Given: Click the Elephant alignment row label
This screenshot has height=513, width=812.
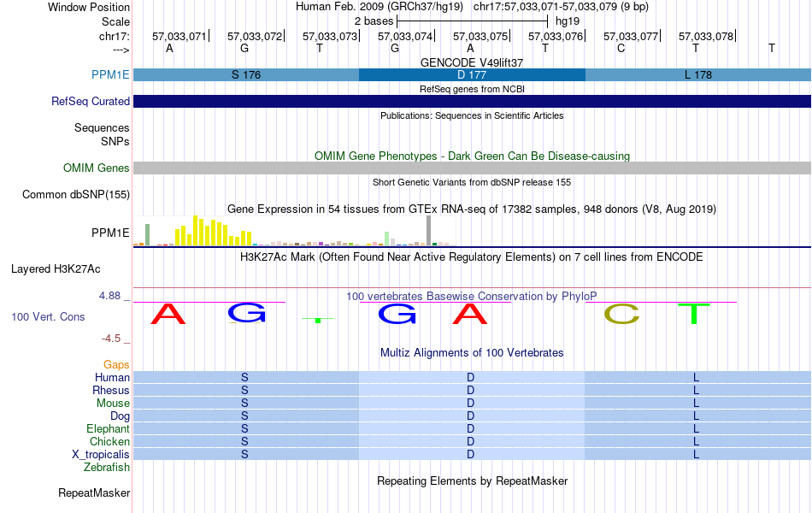Looking at the screenshot, I should click(108, 428).
